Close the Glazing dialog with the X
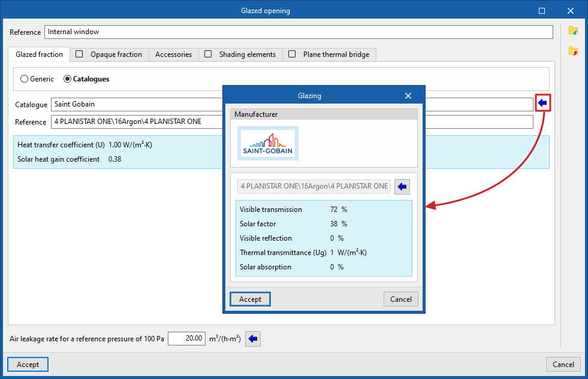Screen dimensions: 588x379 coord(408,96)
